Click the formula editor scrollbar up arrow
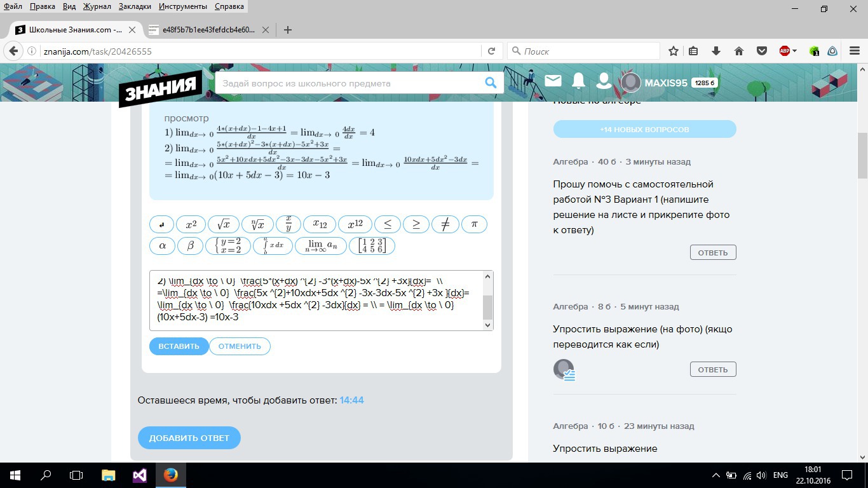Image resolution: width=868 pixels, height=488 pixels. pos(488,276)
